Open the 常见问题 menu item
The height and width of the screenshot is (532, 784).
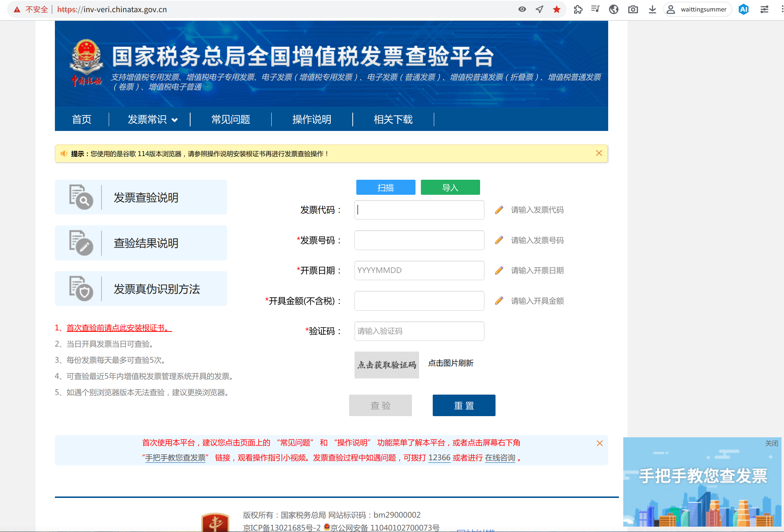(231, 119)
